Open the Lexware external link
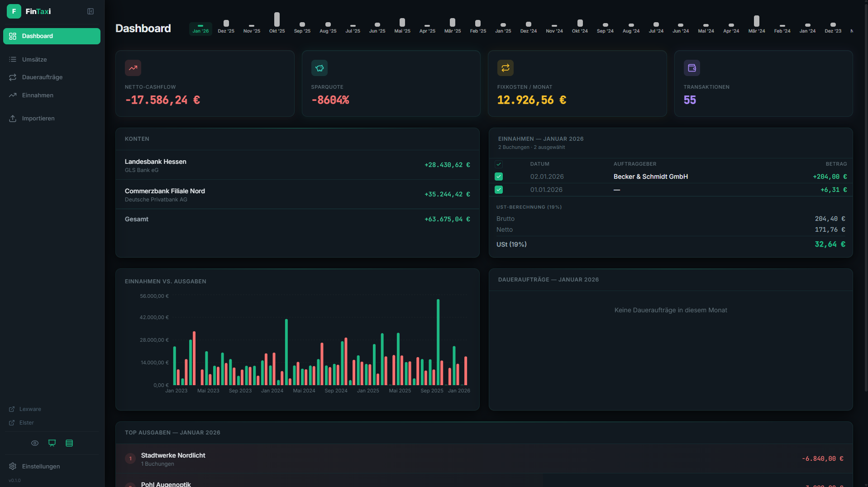 coord(30,409)
